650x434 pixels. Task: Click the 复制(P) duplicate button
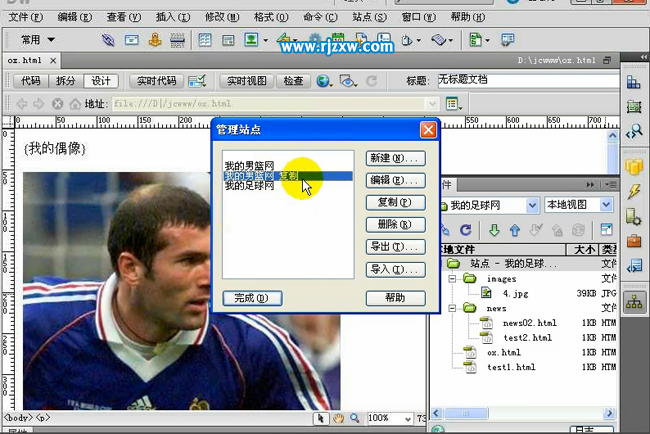click(x=395, y=203)
